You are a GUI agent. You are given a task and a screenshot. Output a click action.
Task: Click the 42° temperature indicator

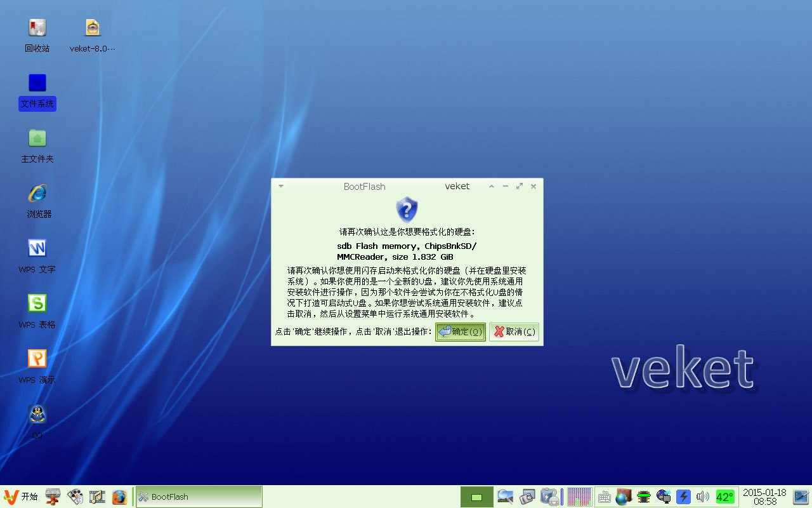725,497
